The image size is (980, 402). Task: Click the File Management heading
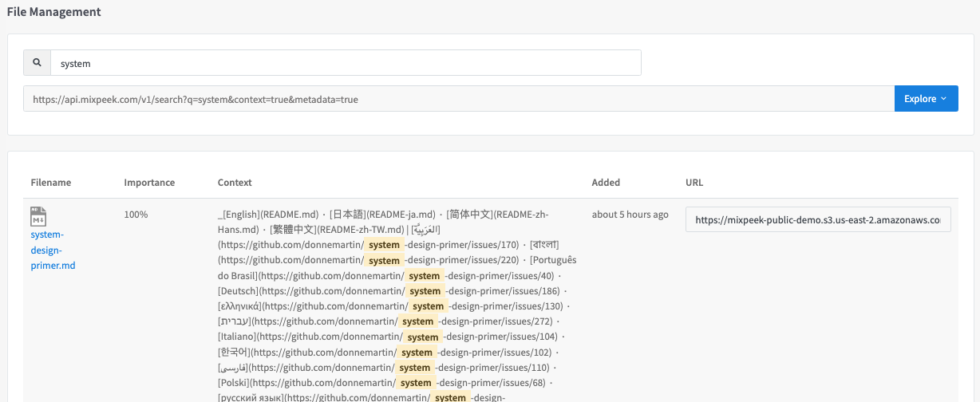[54, 12]
